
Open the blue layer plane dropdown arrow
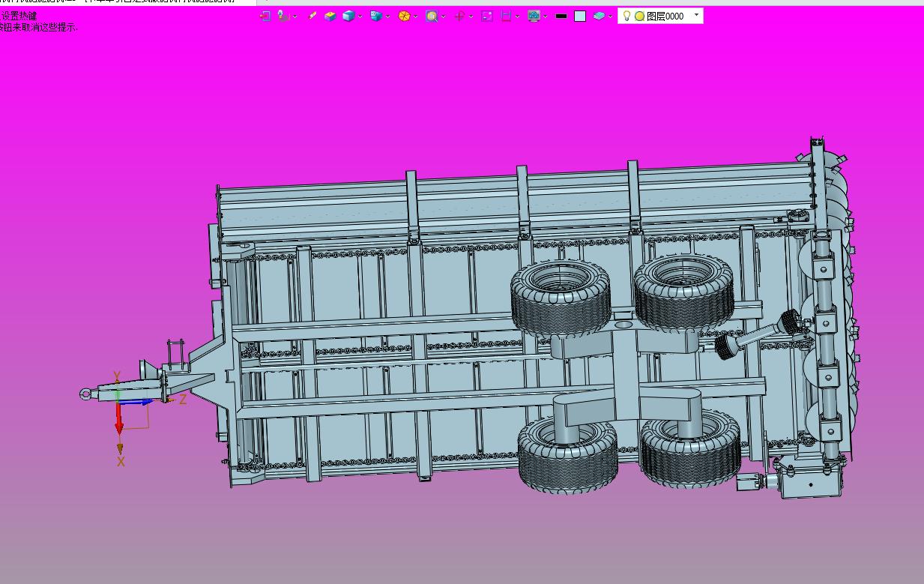click(610, 16)
